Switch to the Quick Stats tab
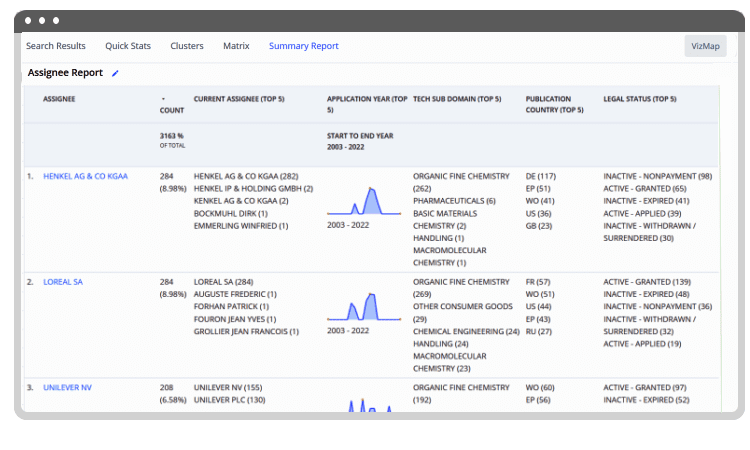750x450 pixels. click(x=128, y=46)
